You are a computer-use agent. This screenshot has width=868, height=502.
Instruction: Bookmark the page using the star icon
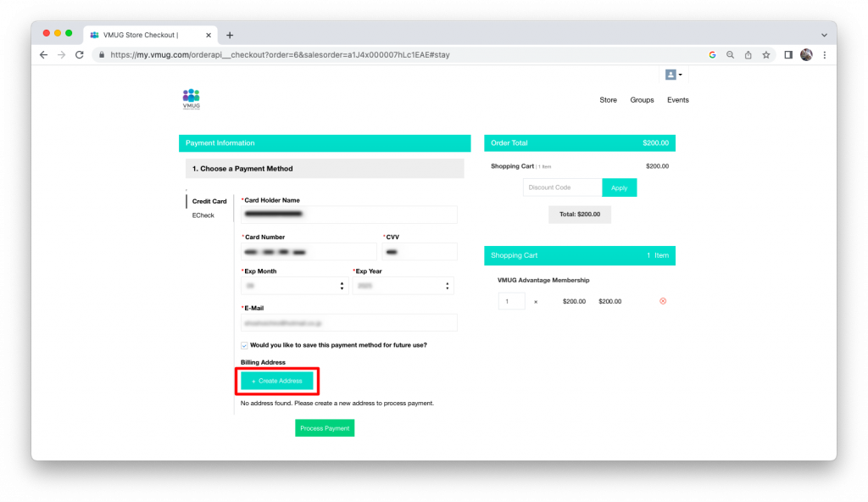click(x=765, y=53)
